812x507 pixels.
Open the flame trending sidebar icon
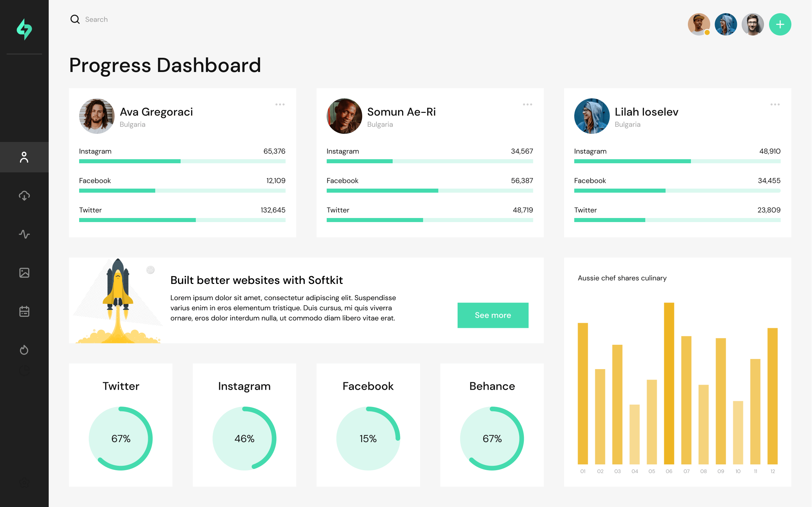coord(24,349)
